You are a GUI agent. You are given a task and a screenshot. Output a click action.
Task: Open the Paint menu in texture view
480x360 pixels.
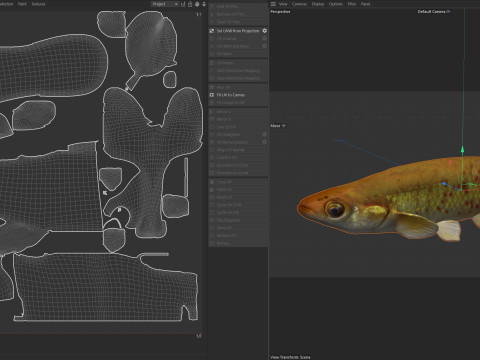(x=22, y=4)
